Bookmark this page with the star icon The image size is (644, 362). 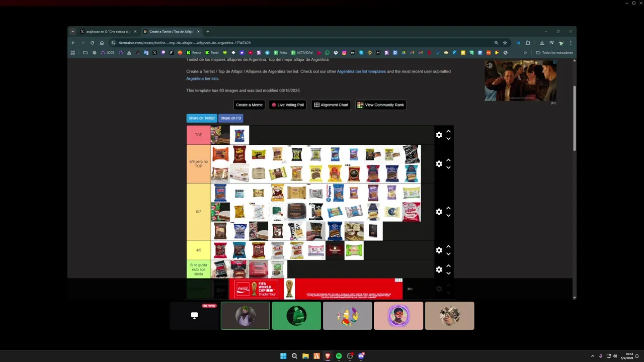[505, 43]
